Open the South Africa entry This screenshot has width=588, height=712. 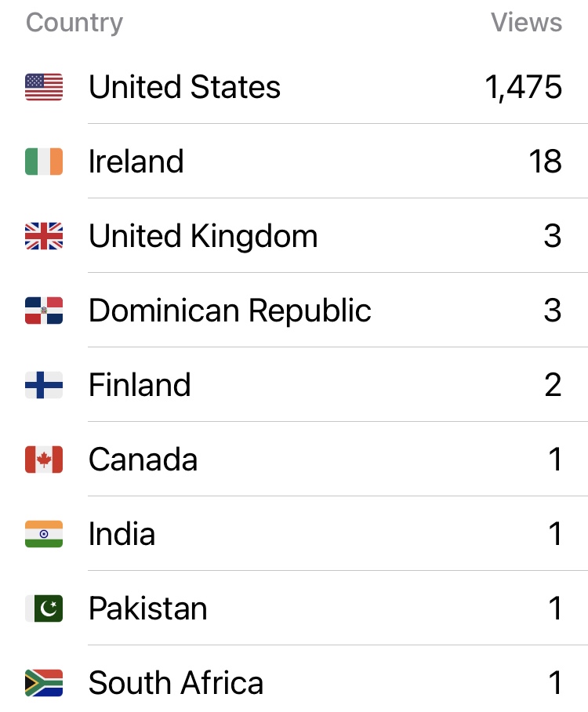point(176,683)
